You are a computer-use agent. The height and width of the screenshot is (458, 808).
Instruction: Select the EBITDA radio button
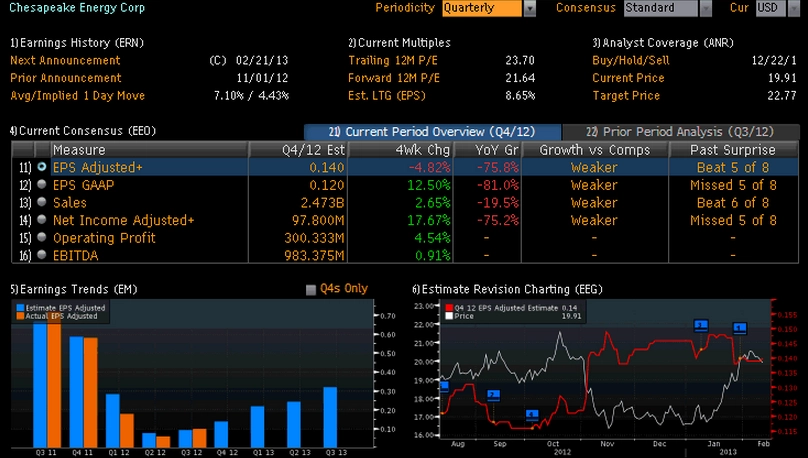pyautogui.click(x=42, y=255)
